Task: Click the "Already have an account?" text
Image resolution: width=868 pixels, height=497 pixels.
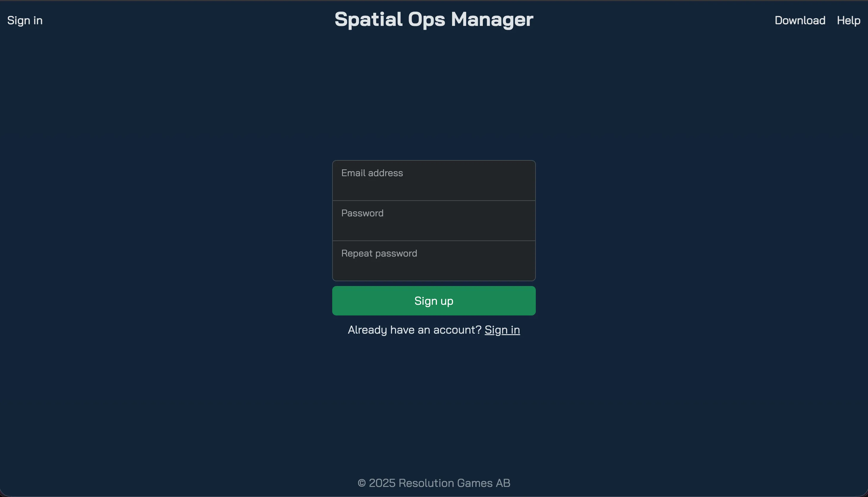Action: [x=414, y=330]
